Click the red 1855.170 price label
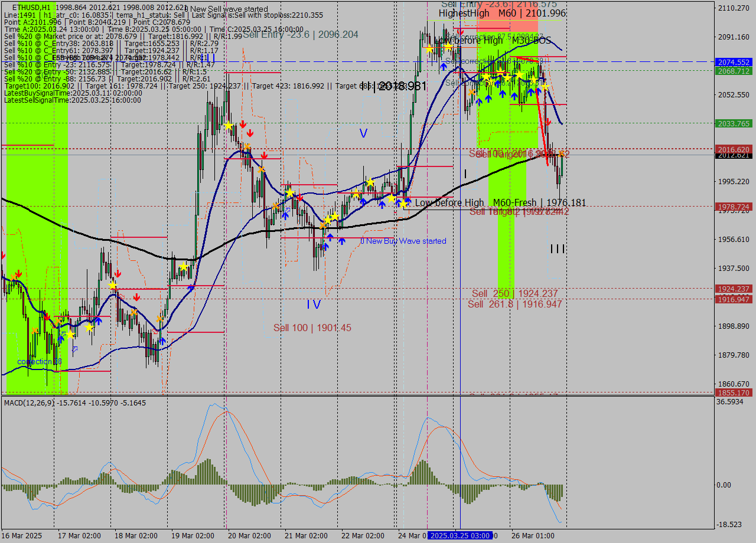Screen dimensions: 756x543 coord(733,392)
